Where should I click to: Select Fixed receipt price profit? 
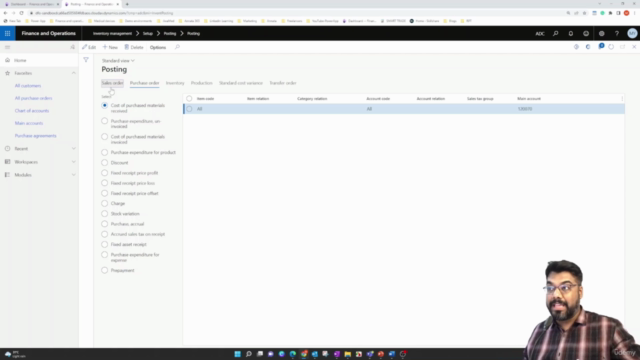tap(104, 173)
